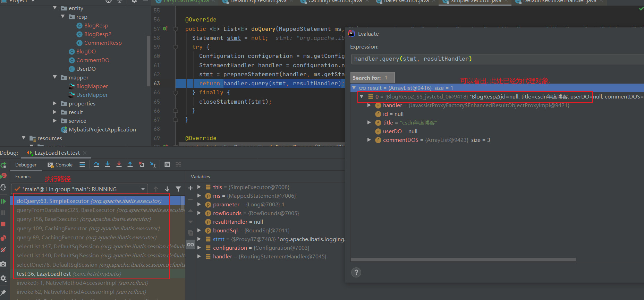This screenshot has height=300, width=644.
Task: Force step into with red arrow
Action: click(x=119, y=165)
